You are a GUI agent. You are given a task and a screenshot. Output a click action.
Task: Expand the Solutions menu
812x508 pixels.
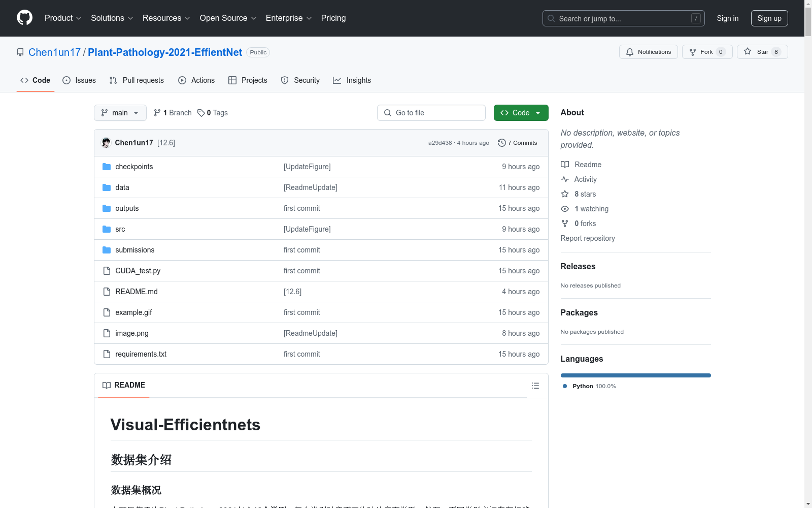(x=112, y=18)
